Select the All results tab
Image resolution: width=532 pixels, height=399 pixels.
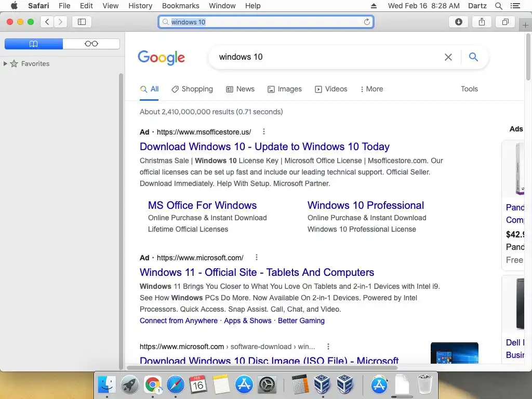149,89
